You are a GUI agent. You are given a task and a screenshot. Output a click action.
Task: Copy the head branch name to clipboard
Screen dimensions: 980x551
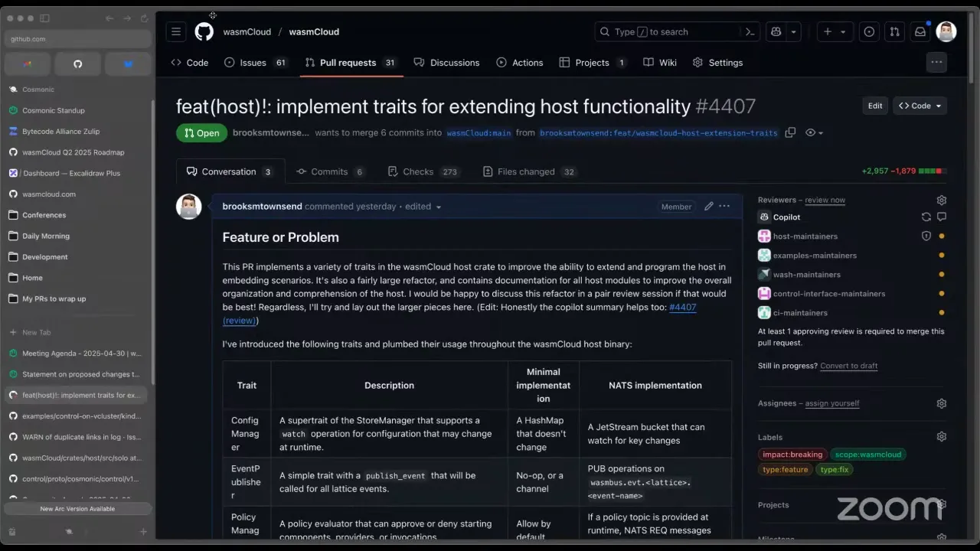pos(790,132)
